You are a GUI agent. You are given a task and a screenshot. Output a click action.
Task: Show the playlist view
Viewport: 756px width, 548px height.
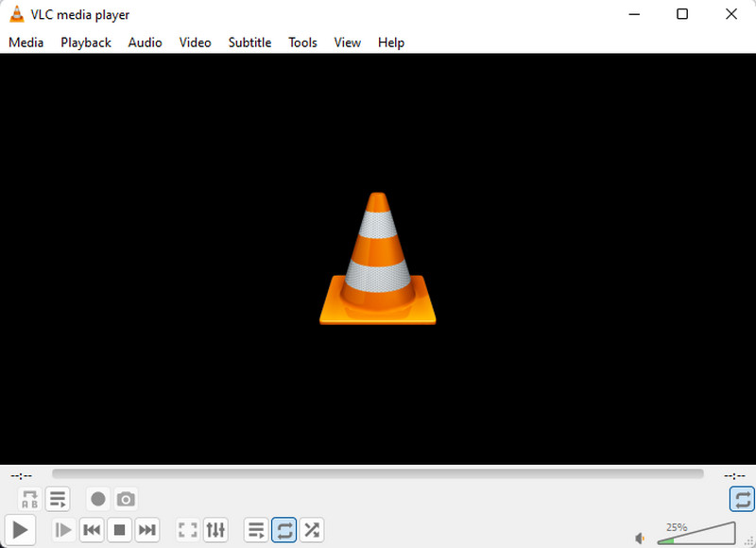coord(255,530)
